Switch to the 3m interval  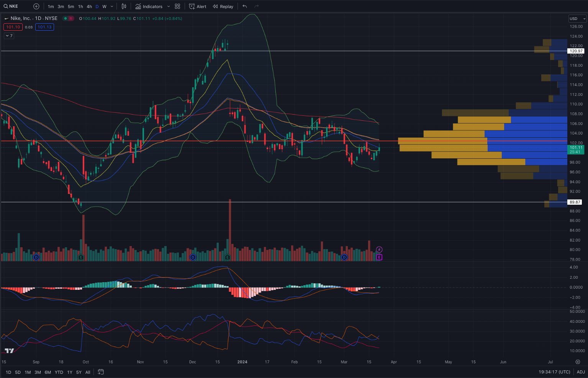61,7
